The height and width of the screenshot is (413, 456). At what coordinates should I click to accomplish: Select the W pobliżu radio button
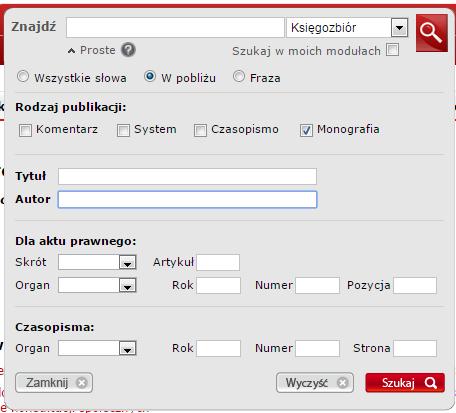tap(150, 76)
